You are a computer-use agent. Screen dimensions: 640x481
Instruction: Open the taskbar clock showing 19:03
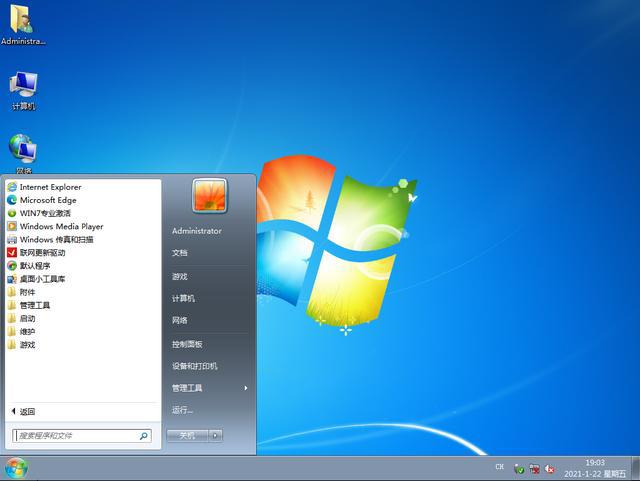coord(595,468)
